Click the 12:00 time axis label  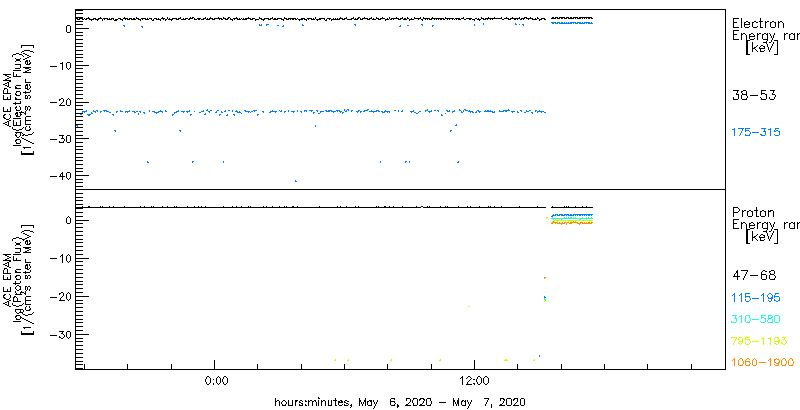[x=474, y=380]
